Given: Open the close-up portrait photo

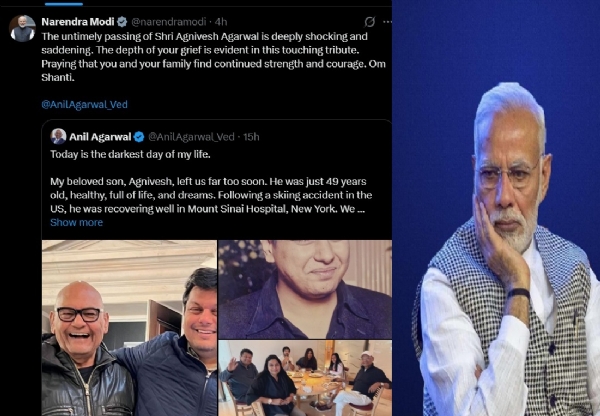Looking at the screenshot, I should pyautogui.click(x=305, y=289).
